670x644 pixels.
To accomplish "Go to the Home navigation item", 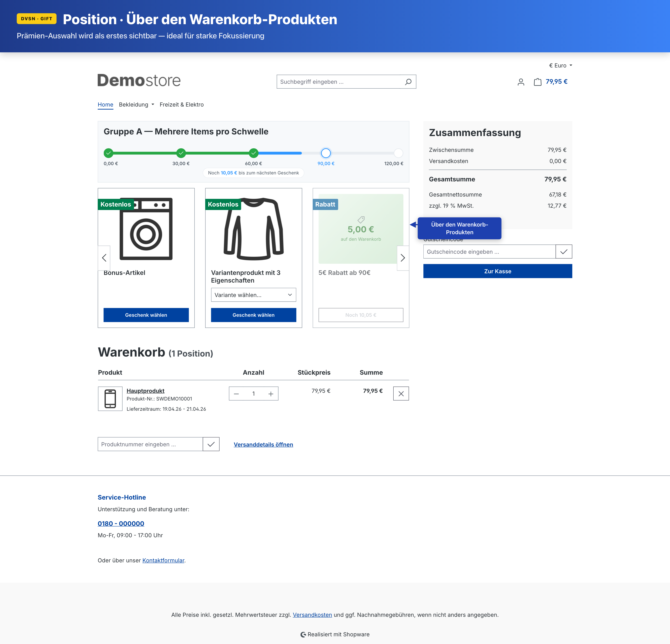I will (105, 105).
